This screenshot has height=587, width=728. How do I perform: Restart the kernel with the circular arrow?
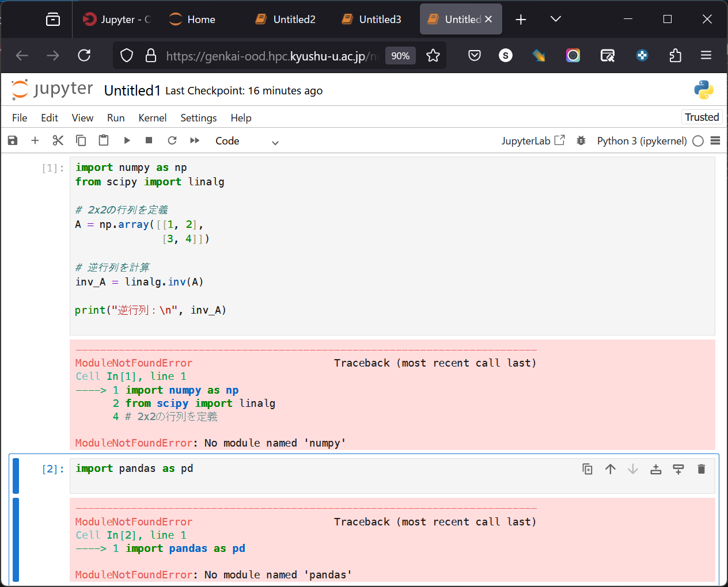pyautogui.click(x=172, y=140)
